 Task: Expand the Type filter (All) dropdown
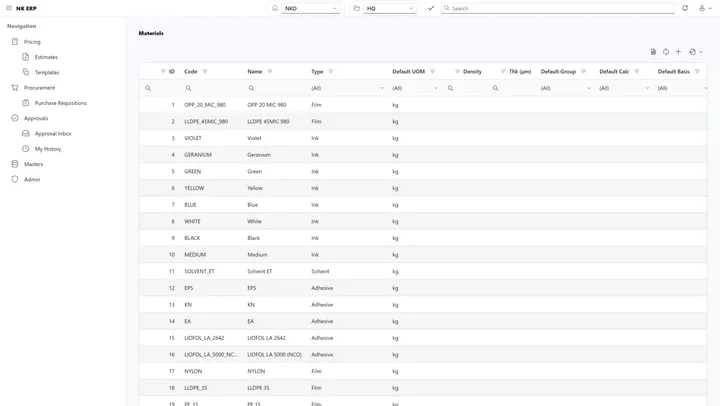(348, 88)
